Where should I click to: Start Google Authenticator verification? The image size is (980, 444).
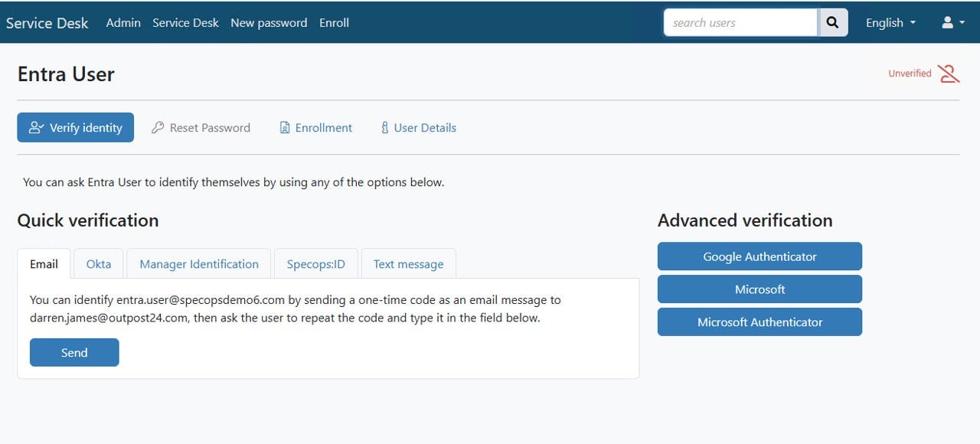pyautogui.click(x=759, y=256)
